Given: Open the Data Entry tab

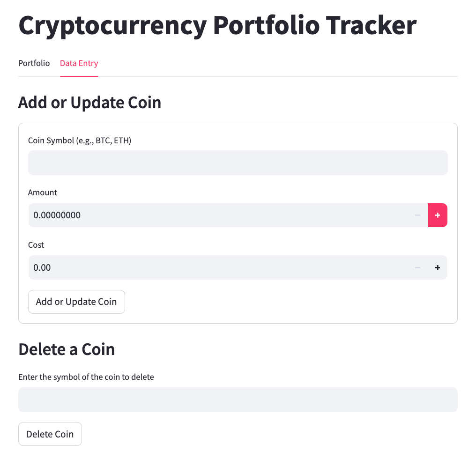Looking at the screenshot, I should pos(79,63).
